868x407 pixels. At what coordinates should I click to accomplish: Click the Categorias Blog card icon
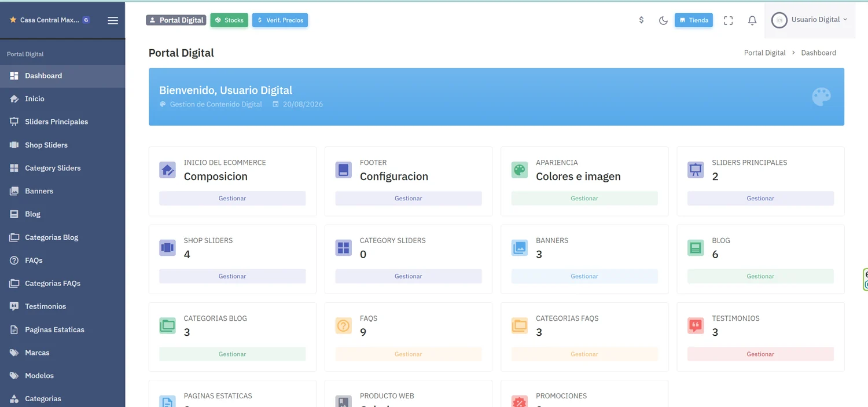pos(167,326)
